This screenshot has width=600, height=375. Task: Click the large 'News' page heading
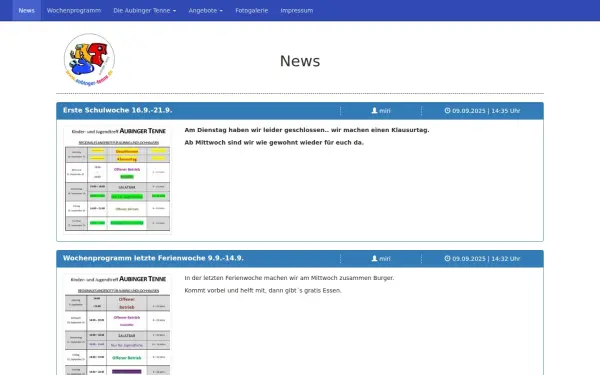(x=300, y=61)
